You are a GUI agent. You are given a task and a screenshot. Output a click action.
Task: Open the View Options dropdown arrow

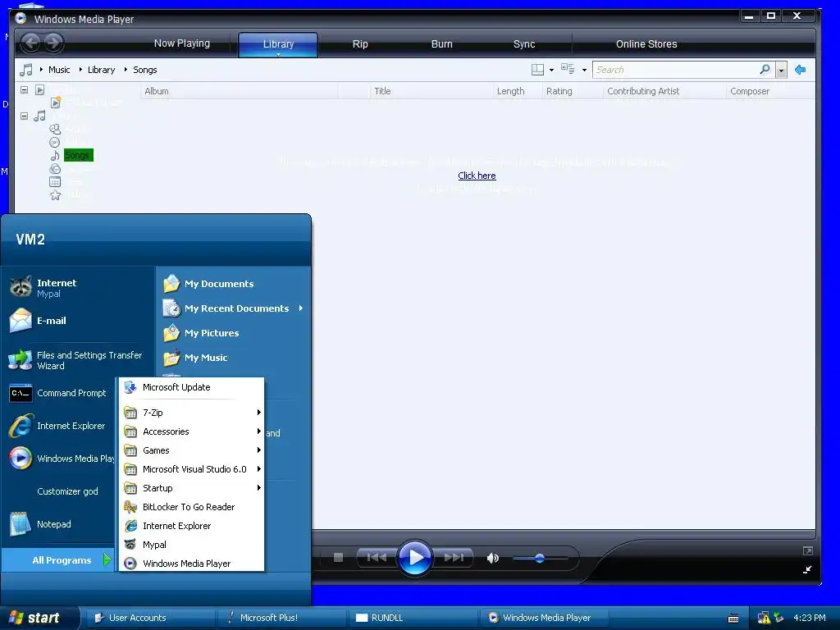584,71
